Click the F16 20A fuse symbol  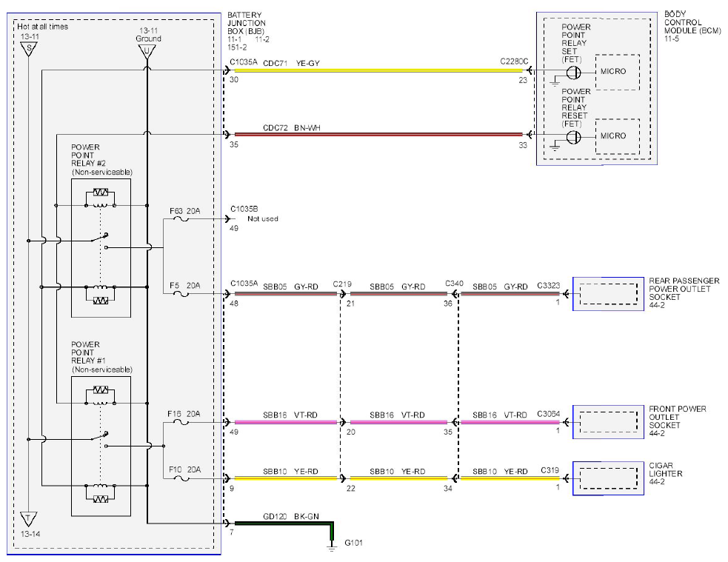point(181,422)
